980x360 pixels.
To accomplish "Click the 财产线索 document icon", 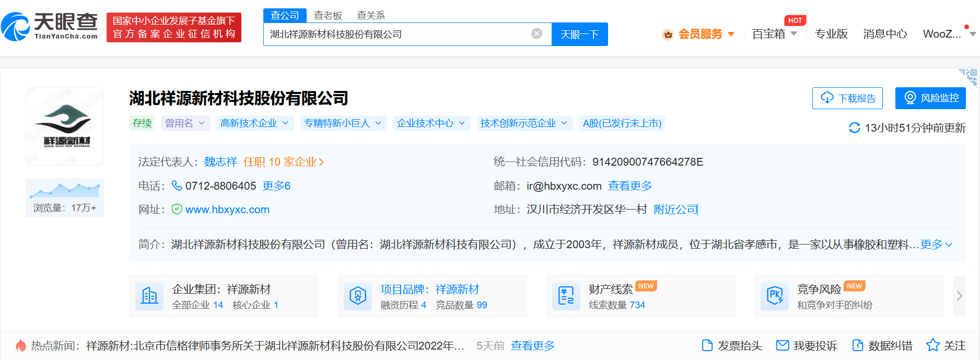I will click(566, 296).
